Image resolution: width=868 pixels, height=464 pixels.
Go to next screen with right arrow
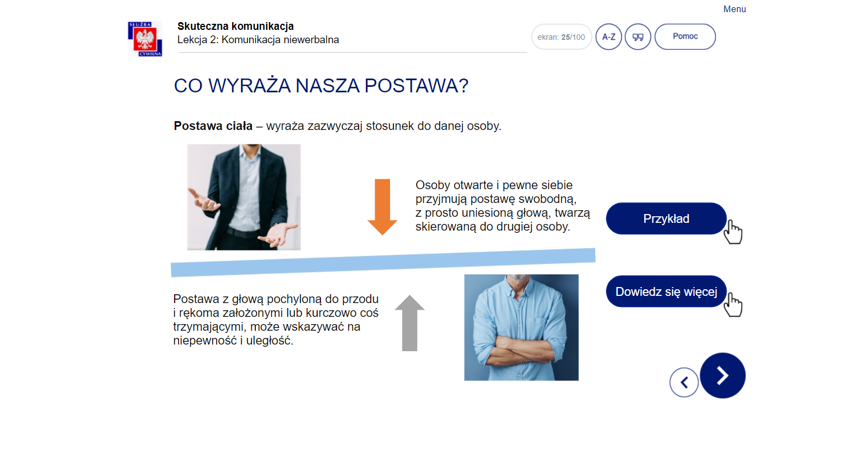click(x=722, y=376)
